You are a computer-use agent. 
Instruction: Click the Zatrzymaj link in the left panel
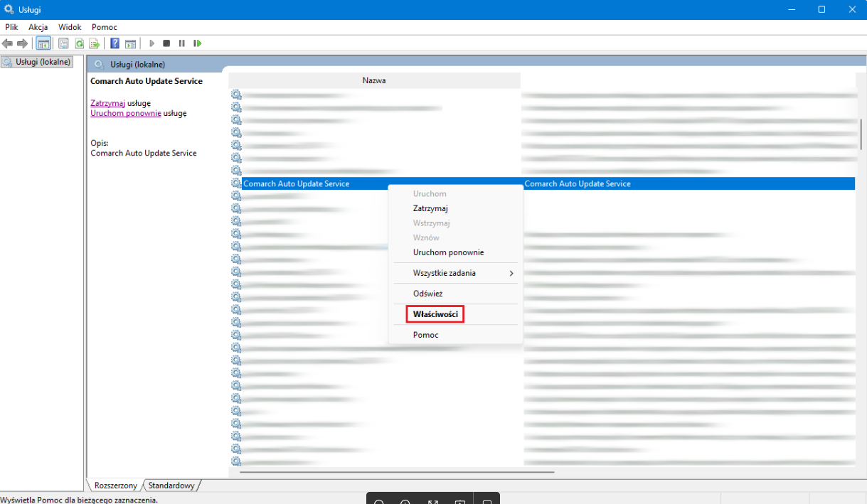pyautogui.click(x=107, y=103)
